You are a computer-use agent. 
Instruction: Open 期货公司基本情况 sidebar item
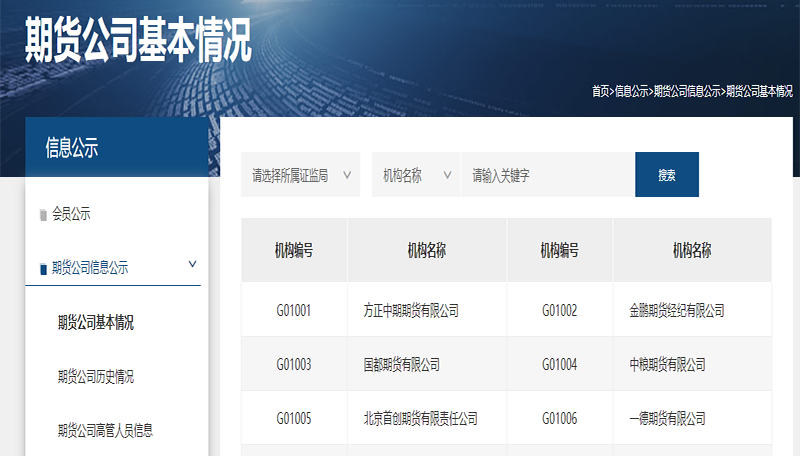pos(96,322)
